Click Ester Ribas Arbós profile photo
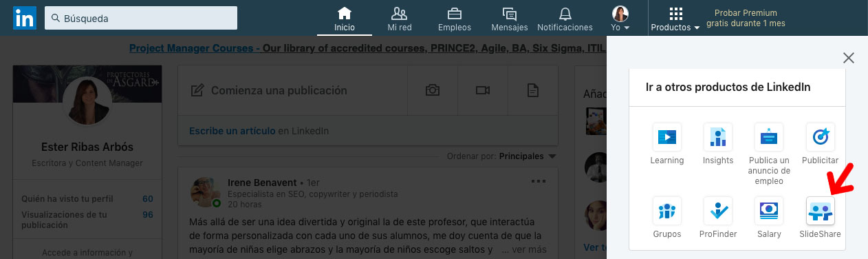The image size is (868, 259). click(87, 101)
